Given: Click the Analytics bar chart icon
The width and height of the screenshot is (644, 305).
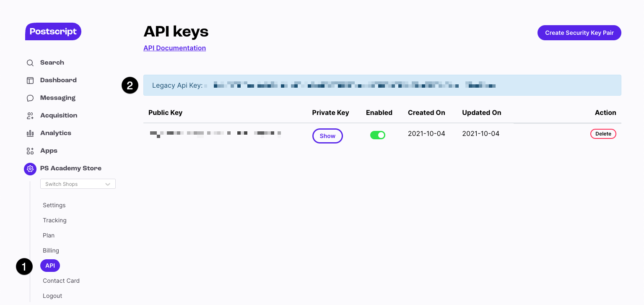Looking at the screenshot, I should click(30, 133).
